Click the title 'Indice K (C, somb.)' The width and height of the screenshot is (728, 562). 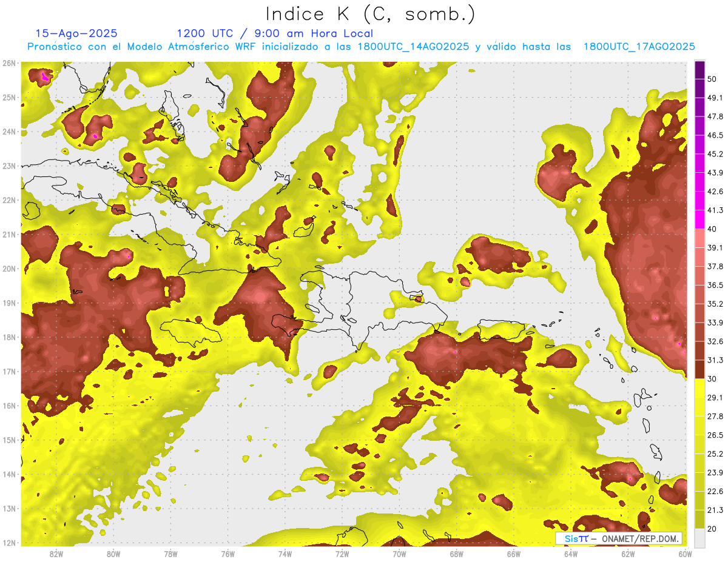371,14
